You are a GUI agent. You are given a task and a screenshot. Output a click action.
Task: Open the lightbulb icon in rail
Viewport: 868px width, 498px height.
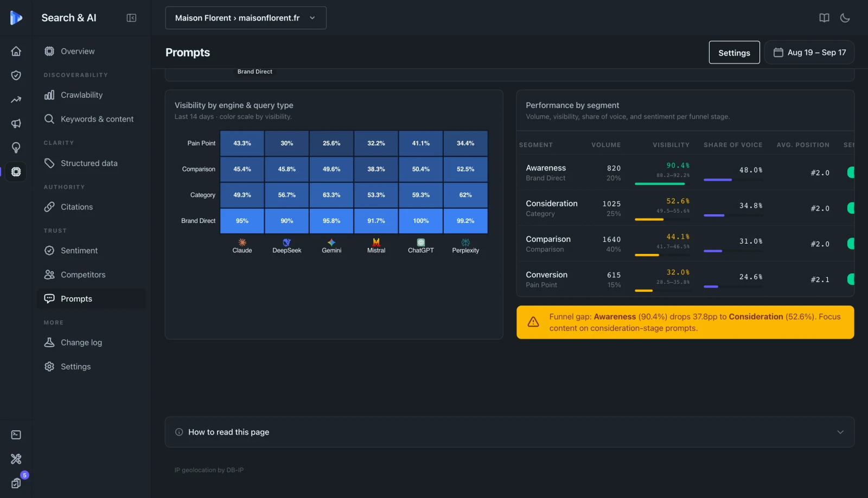pyautogui.click(x=16, y=148)
